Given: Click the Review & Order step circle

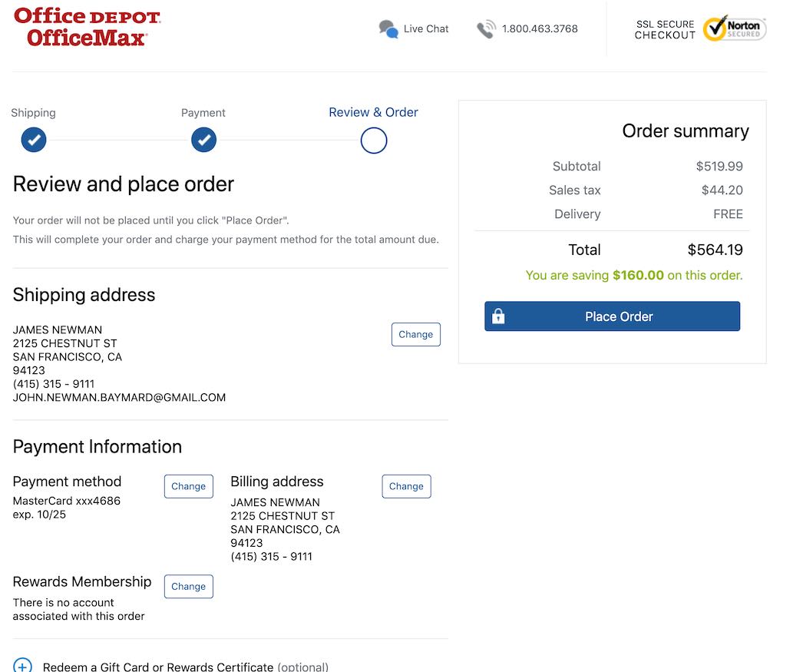Looking at the screenshot, I should coord(374,141).
